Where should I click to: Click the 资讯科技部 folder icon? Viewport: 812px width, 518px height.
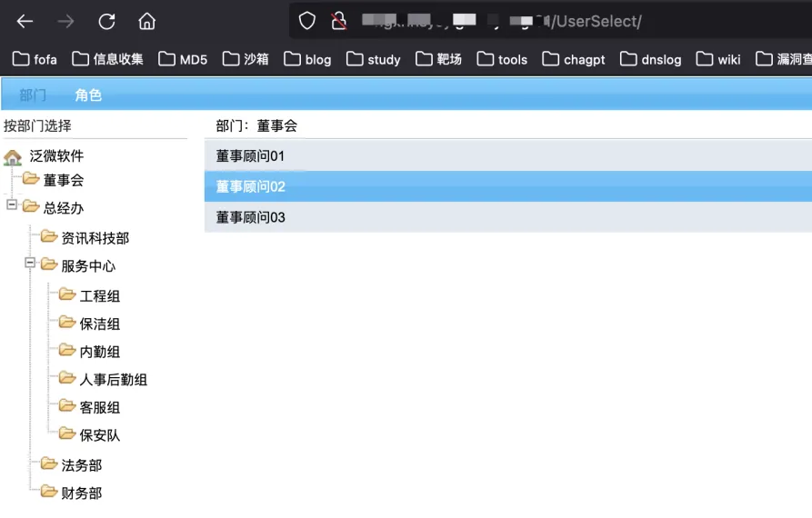[x=49, y=236]
